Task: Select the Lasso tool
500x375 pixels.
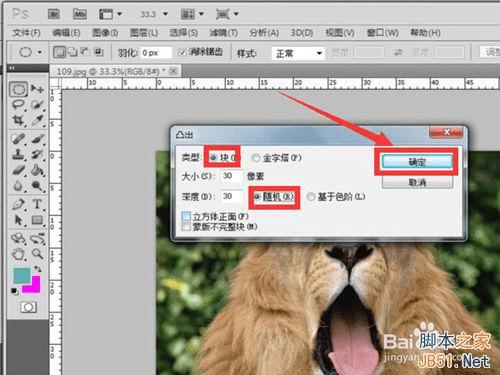Action: click(x=18, y=105)
